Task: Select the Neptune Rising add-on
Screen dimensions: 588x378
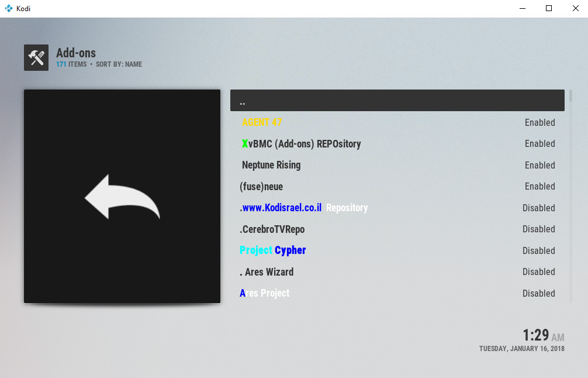Action: [397, 165]
